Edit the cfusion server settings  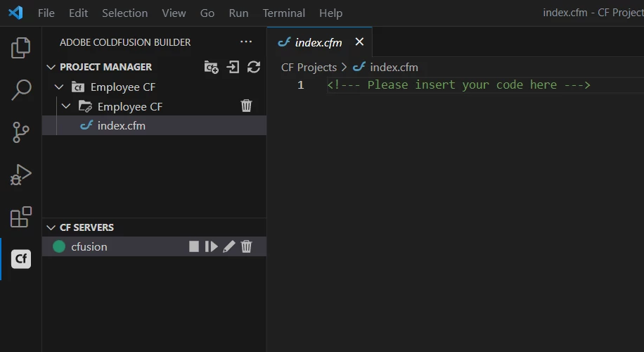tap(228, 246)
